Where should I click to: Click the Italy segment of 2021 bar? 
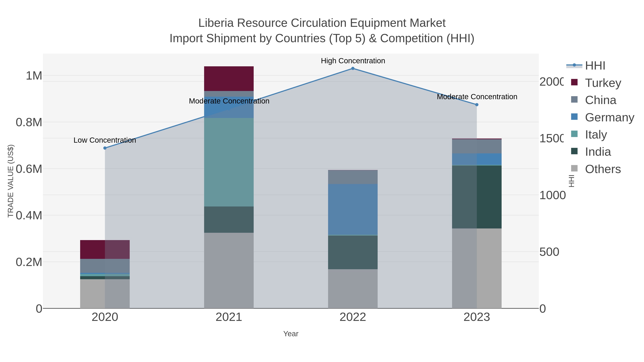click(229, 162)
